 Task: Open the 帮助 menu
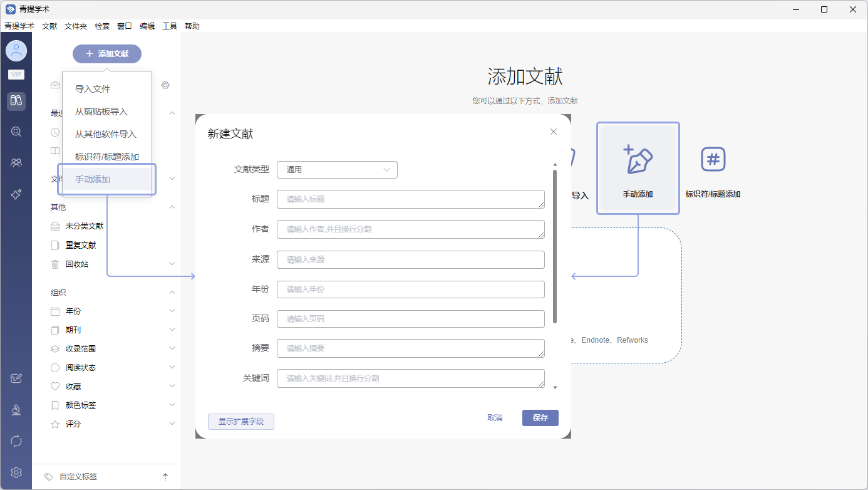point(192,26)
